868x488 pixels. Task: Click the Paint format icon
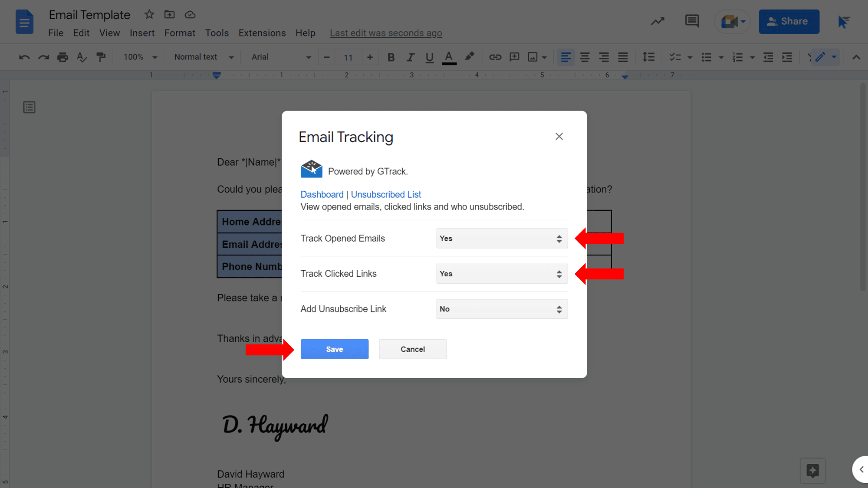coord(101,57)
